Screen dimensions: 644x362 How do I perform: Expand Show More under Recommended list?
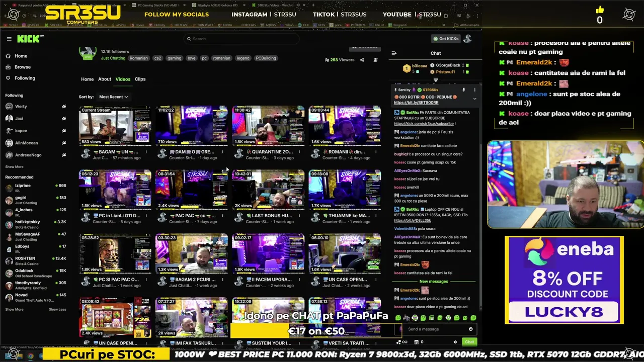click(x=14, y=309)
